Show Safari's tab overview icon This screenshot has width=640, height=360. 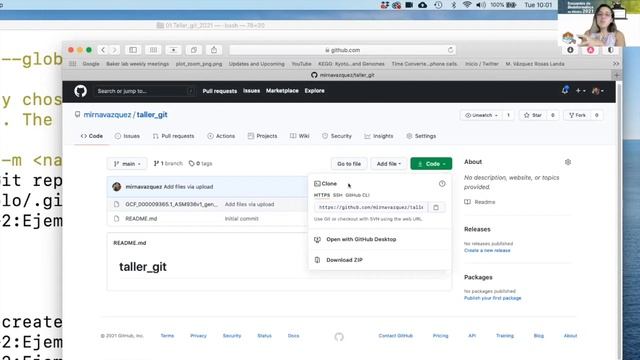[193, 50]
